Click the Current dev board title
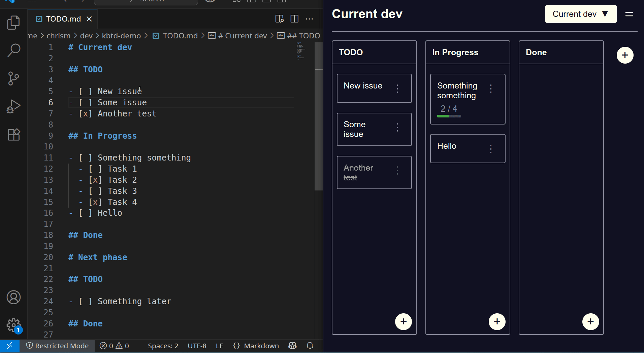Image resolution: width=644 pixels, height=353 pixels. tap(367, 14)
